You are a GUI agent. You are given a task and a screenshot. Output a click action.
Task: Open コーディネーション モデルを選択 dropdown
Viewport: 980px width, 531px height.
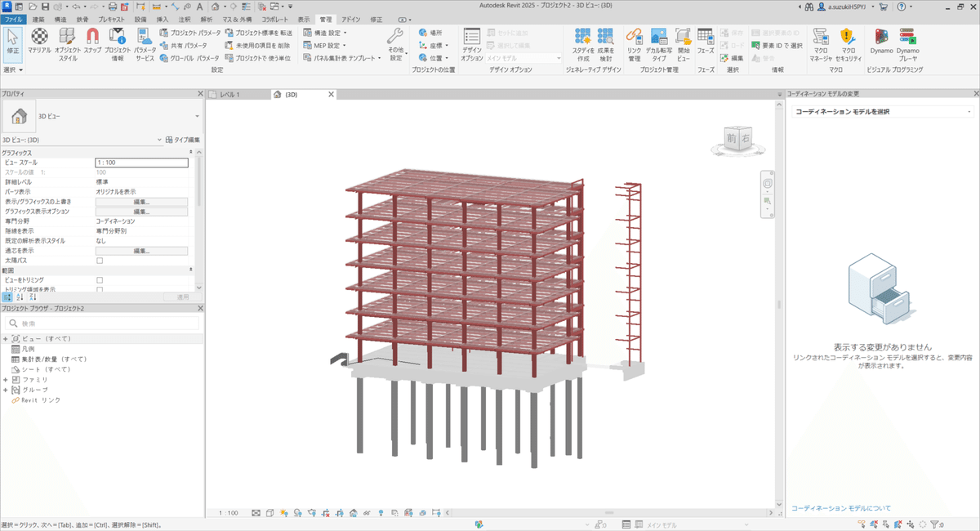click(x=883, y=111)
